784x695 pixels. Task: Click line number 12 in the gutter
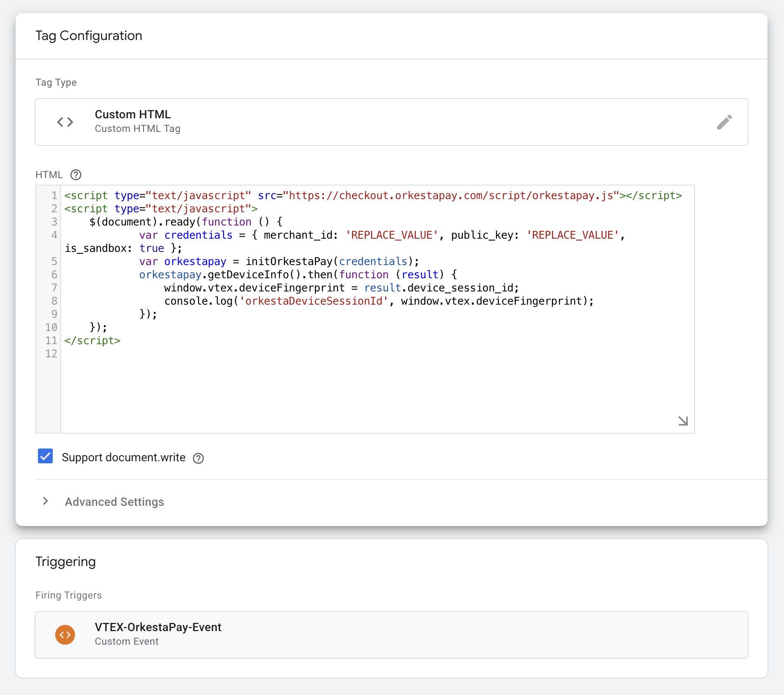pyautogui.click(x=51, y=354)
